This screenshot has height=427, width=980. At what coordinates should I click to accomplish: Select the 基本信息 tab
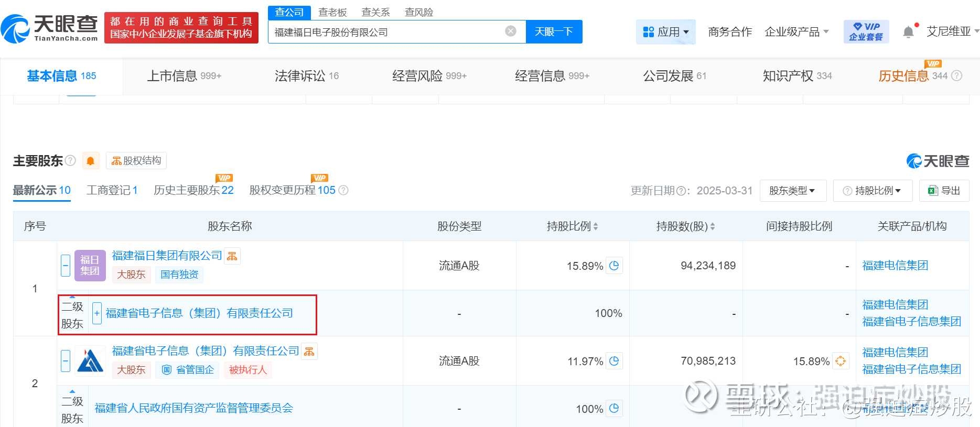click(x=61, y=76)
